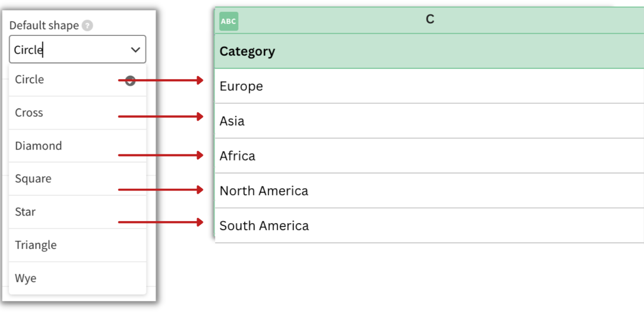Pick Diamond as the default shape

click(x=38, y=146)
